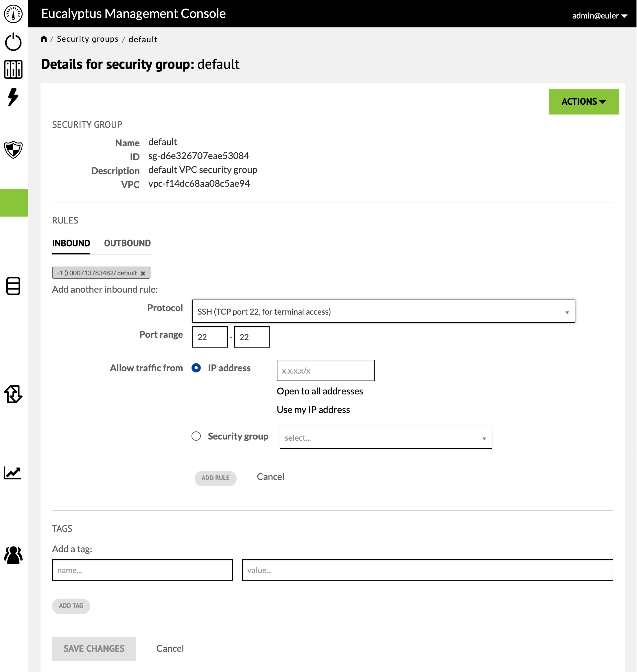Click the Security groups breadcrumb link
This screenshot has height=672, width=637.
pos(88,39)
